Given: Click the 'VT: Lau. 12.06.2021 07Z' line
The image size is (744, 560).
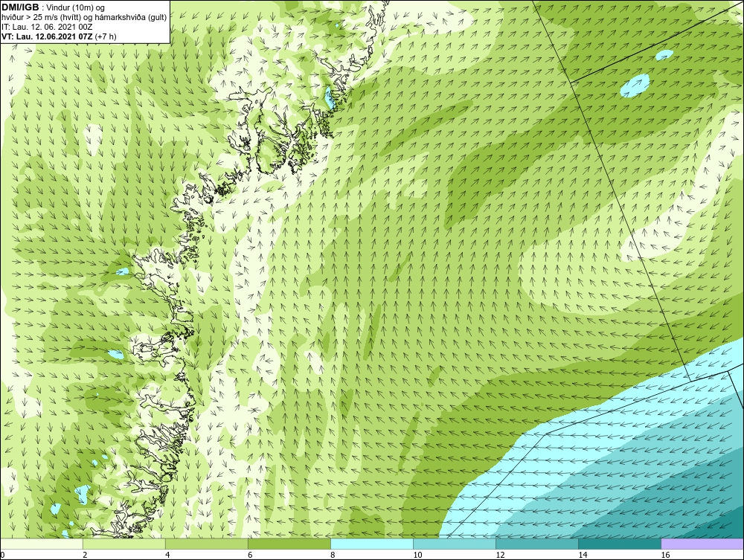Looking at the screenshot, I should pyautogui.click(x=47, y=36).
